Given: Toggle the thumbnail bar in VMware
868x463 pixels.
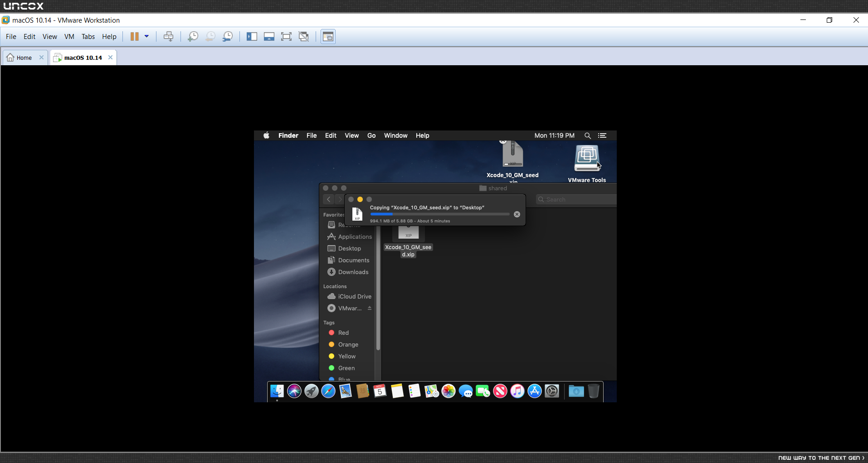Looking at the screenshot, I should 269,37.
